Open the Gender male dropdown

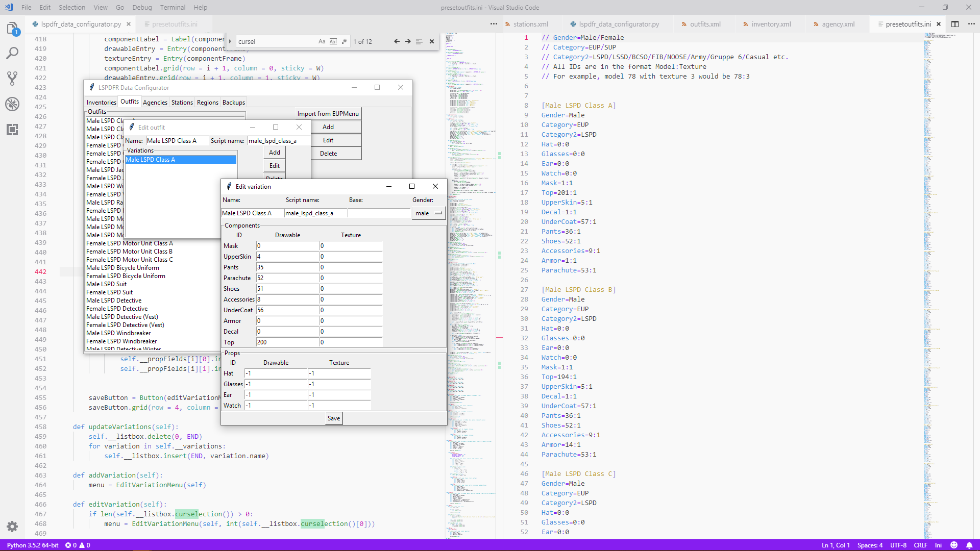click(428, 213)
